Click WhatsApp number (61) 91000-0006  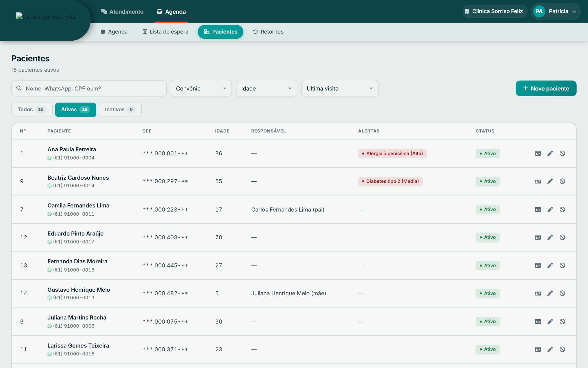(71, 326)
